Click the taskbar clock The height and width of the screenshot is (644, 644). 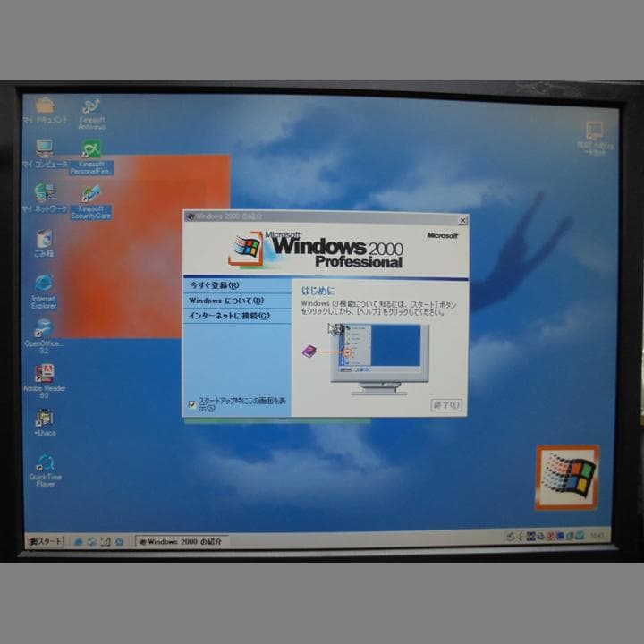(597, 536)
